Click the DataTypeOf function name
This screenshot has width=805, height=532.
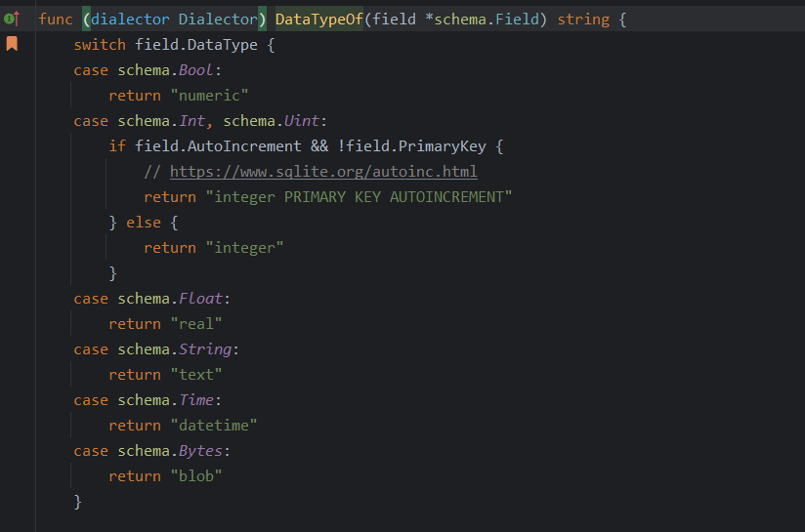(x=319, y=20)
